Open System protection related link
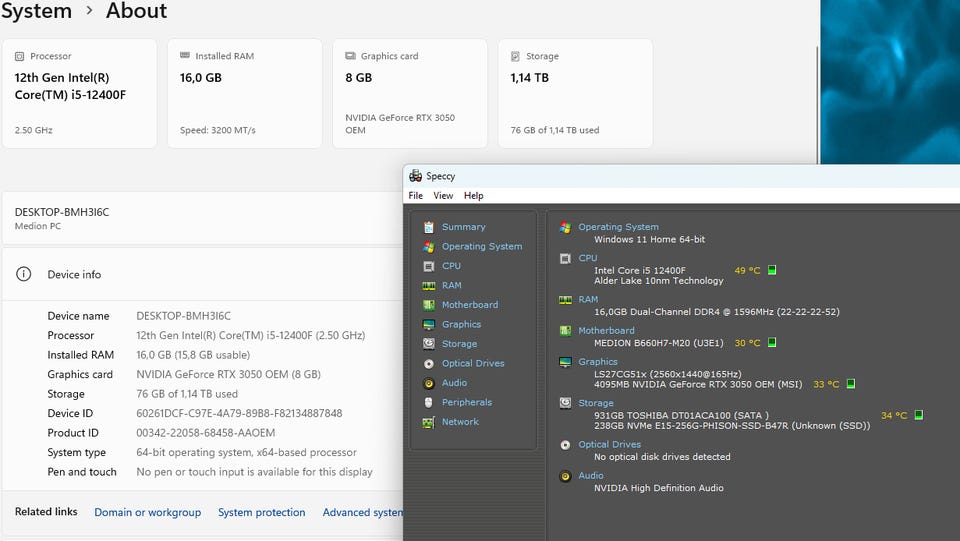Screen dimensions: 960x541 coord(261,513)
